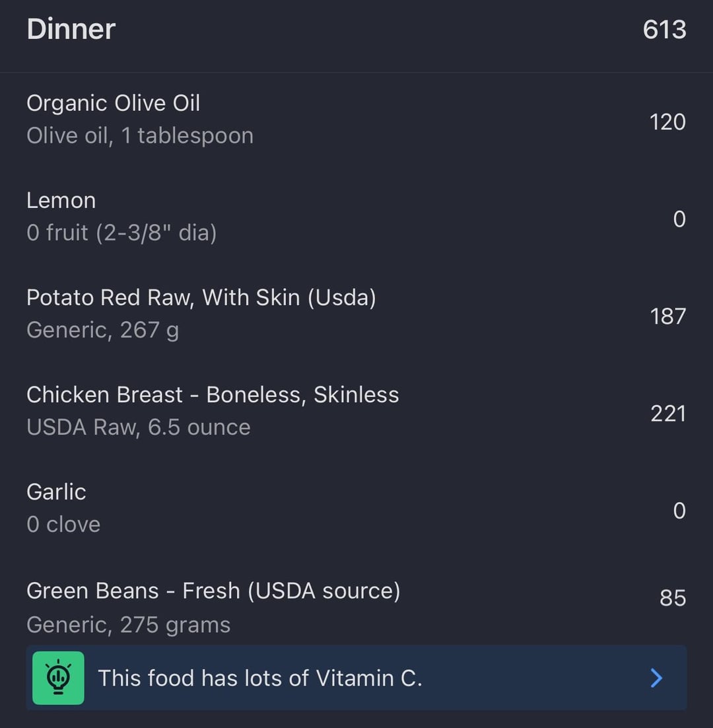Tap the "USDA Raw, 6.5 ounce" serving text

(x=139, y=427)
